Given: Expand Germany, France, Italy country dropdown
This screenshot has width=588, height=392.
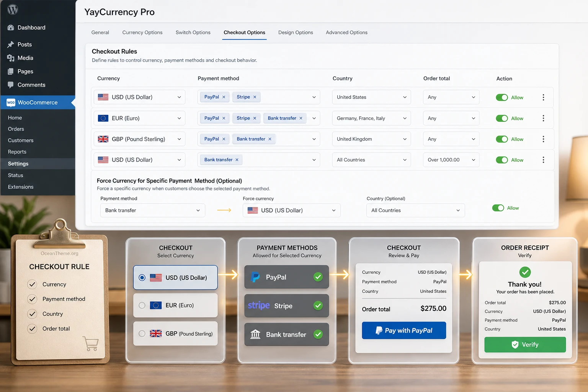Looking at the screenshot, I should click(371, 118).
